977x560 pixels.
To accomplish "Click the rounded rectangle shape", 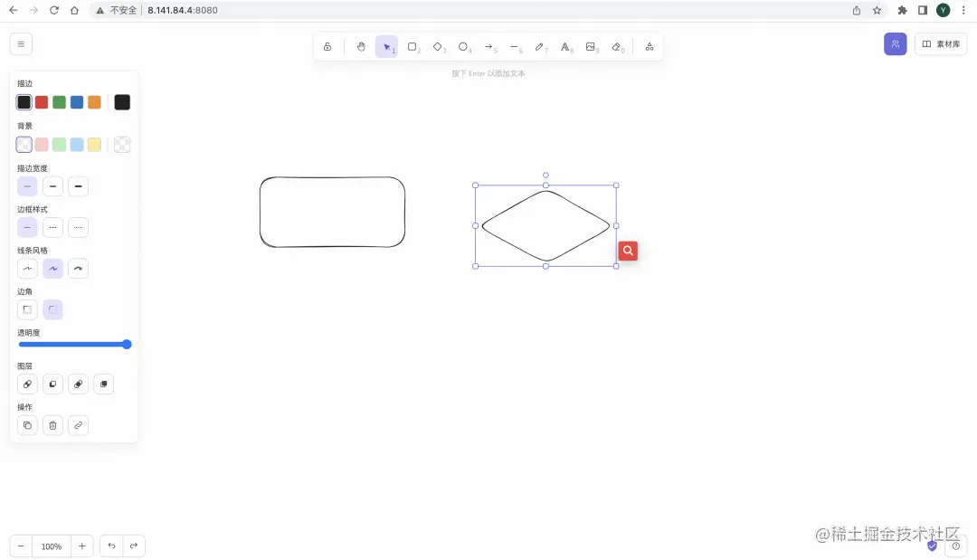I will coord(332,212).
